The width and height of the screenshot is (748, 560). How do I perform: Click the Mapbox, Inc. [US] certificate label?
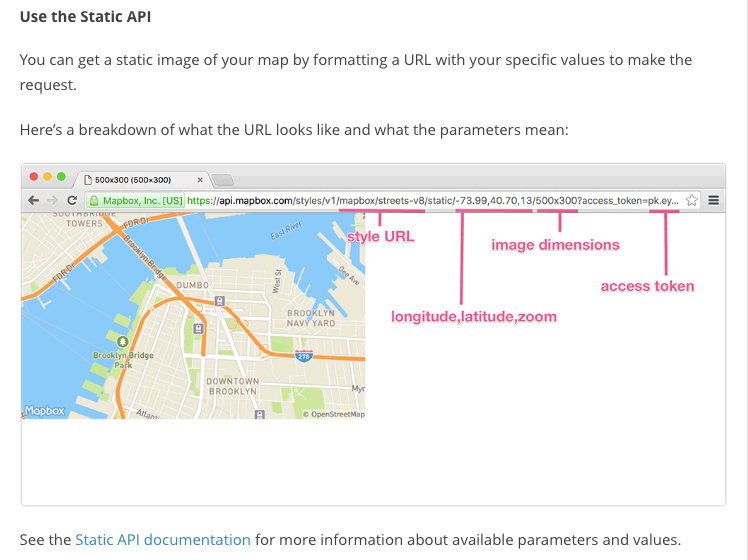coord(143,201)
